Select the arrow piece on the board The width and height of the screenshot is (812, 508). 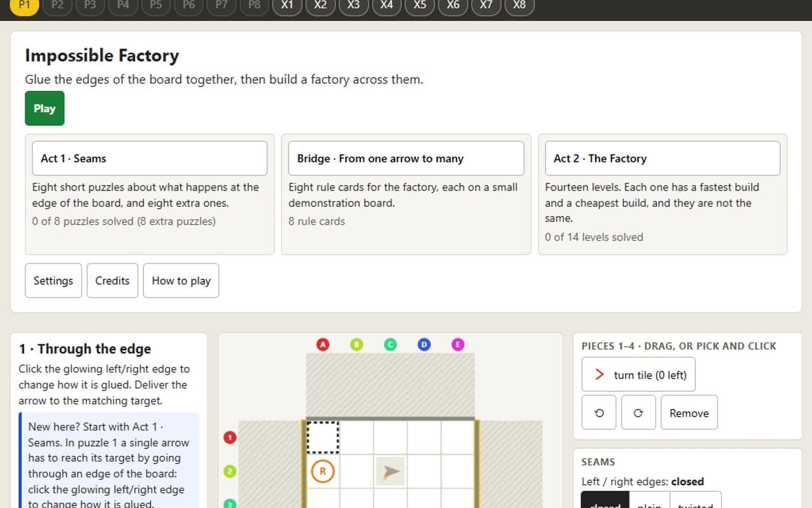click(391, 471)
